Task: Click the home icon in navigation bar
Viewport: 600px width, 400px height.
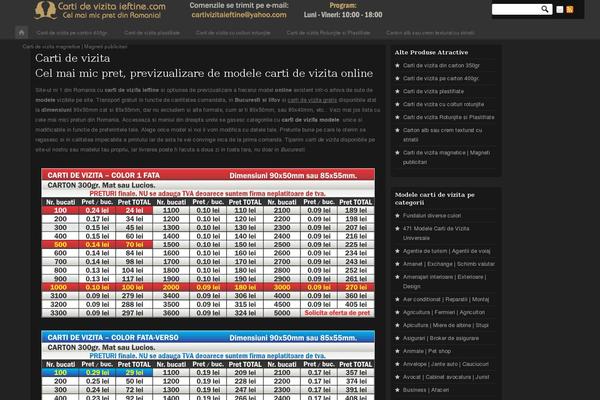Action: tap(21, 33)
